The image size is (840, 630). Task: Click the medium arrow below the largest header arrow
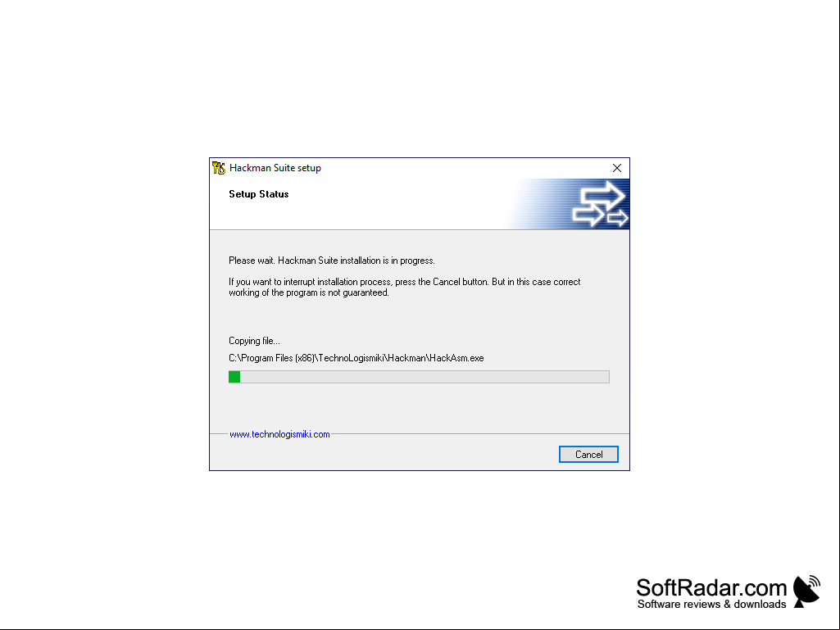tap(588, 216)
